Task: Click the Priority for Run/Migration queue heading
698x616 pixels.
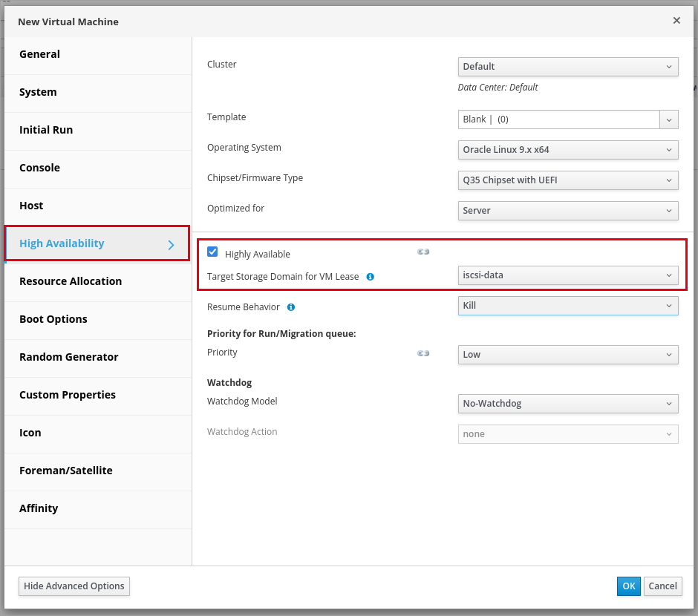Action: pos(281,334)
